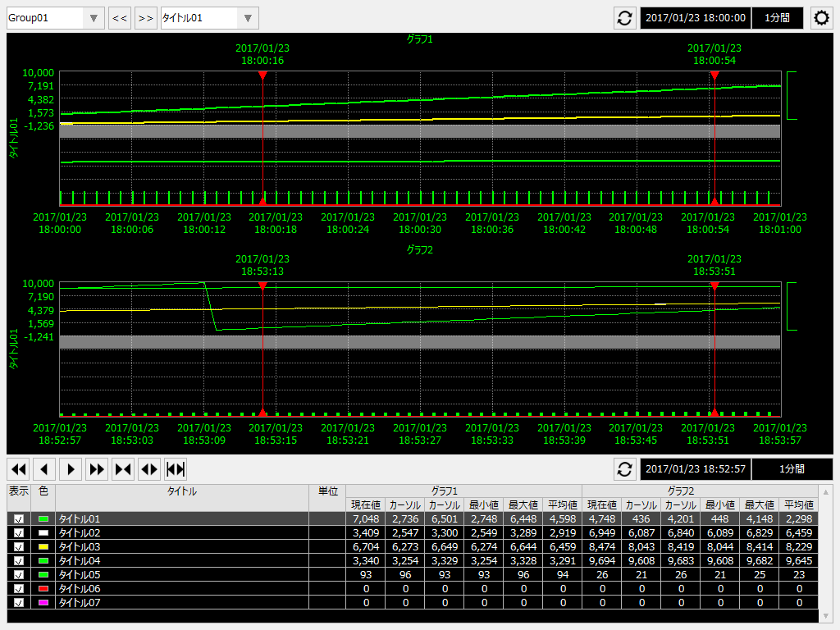Click the refresh icon above the data table

tap(624, 469)
